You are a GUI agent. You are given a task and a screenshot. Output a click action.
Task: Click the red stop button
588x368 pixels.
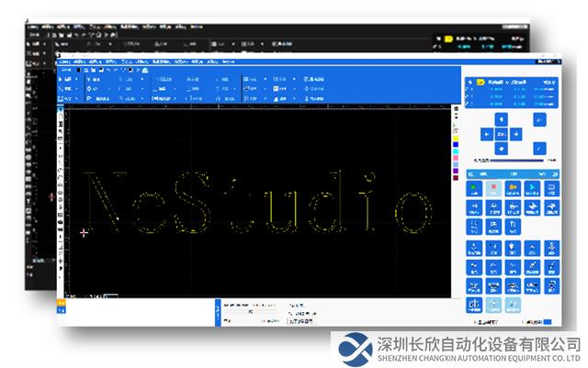point(493,188)
